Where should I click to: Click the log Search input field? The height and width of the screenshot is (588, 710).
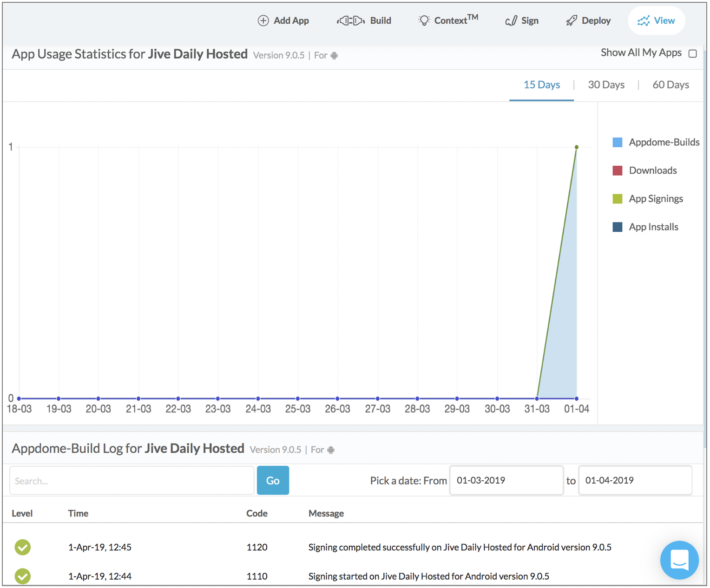[x=131, y=481]
